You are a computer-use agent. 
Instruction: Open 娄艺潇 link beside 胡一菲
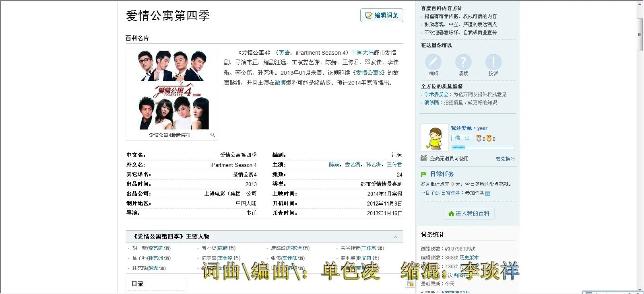click(155, 248)
